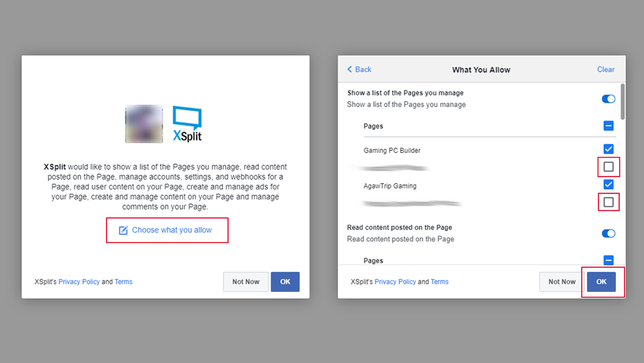Viewport: 644px width, 363px height.
Task: Open Choose what you allow link
Action: tap(172, 230)
